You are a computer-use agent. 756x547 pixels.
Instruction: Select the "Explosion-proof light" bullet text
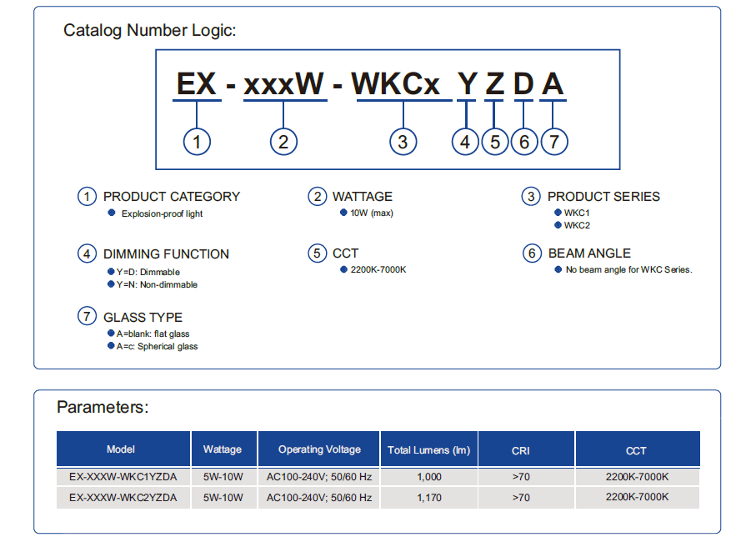(162, 213)
